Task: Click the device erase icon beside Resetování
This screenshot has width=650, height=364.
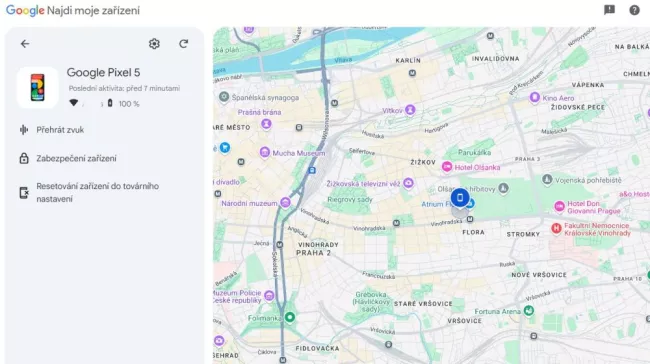Action: tap(24, 193)
